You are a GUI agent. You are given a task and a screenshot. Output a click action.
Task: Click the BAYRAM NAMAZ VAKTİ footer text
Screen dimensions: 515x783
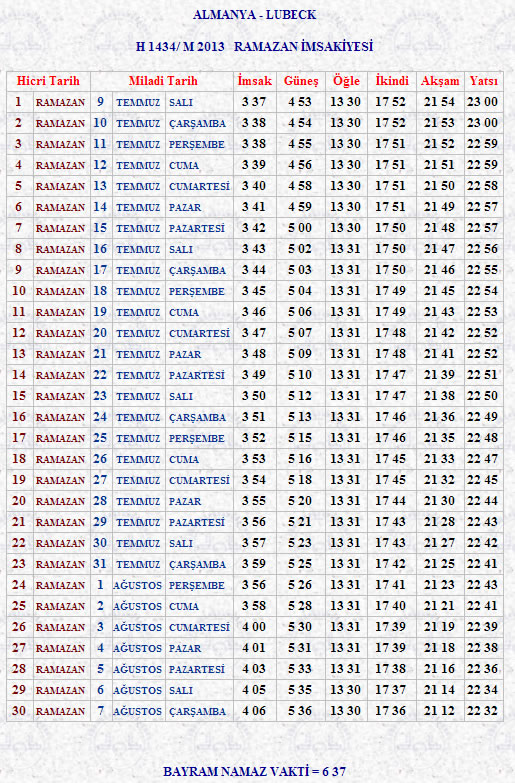[x=254, y=772]
